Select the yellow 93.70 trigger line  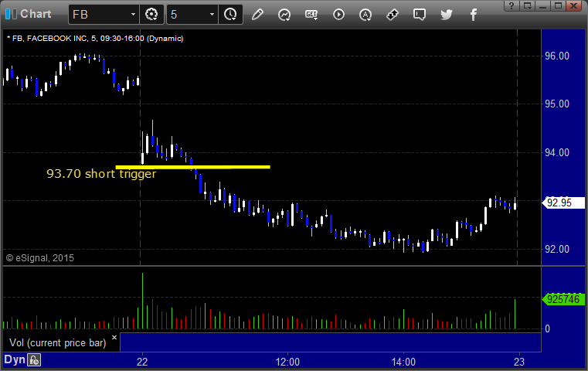point(192,167)
